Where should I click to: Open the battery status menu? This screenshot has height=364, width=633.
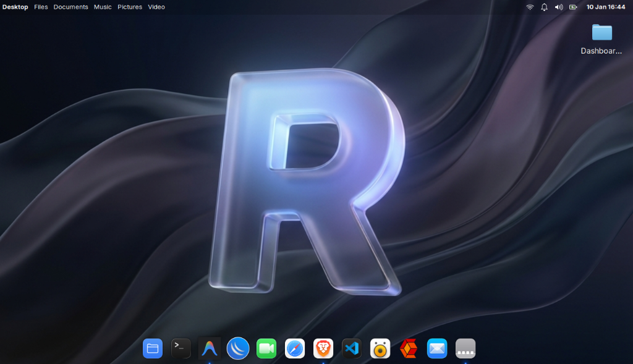(x=573, y=7)
